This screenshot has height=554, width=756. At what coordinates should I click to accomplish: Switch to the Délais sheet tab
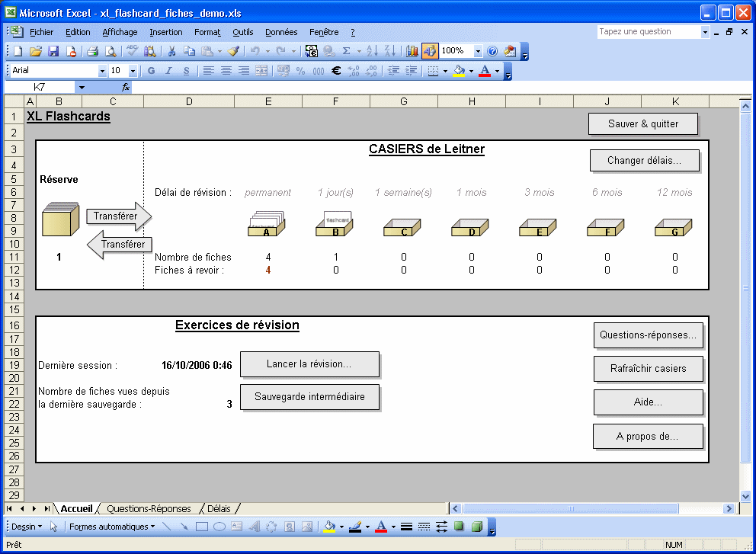click(x=219, y=509)
